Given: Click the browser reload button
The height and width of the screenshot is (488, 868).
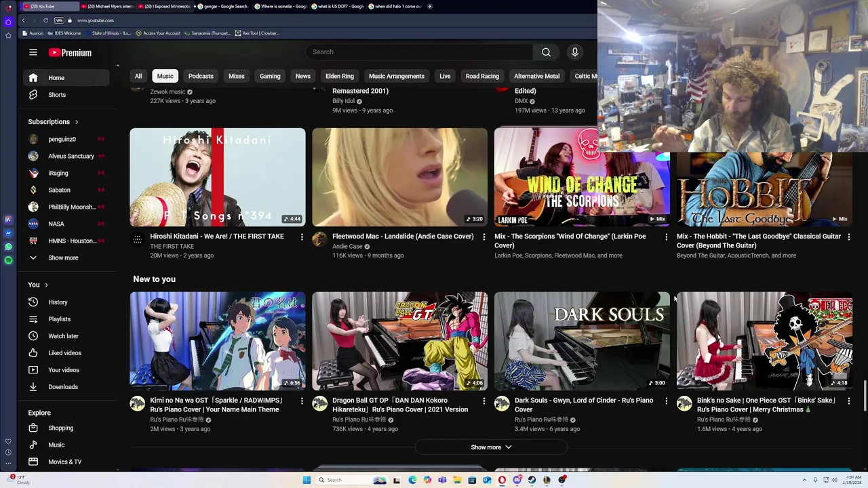Looking at the screenshot, I should (x=45, y=20).
